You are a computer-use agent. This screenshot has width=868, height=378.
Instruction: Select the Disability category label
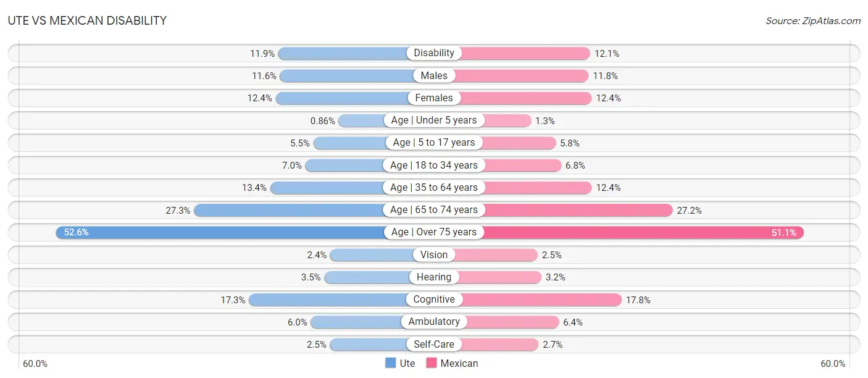(x=434, y=53)
